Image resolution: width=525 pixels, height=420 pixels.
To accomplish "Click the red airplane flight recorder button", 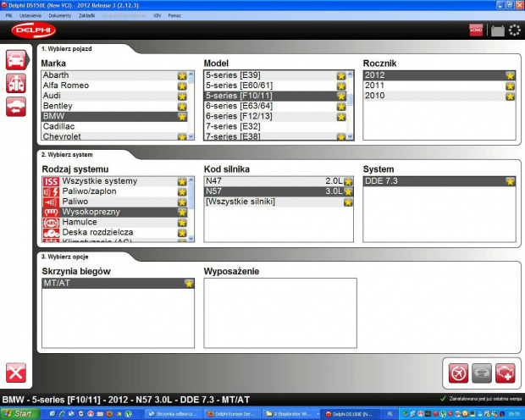I will pyautogui.click(x=458, y=373).
